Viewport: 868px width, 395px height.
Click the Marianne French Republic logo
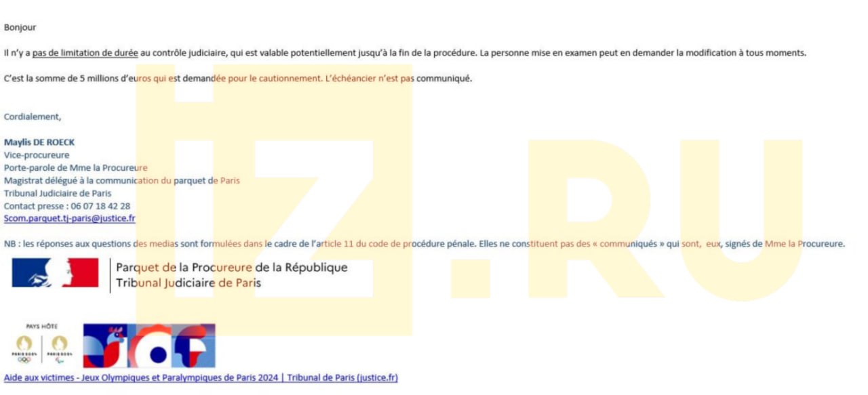pyautogui.click(x=55, y=273)
